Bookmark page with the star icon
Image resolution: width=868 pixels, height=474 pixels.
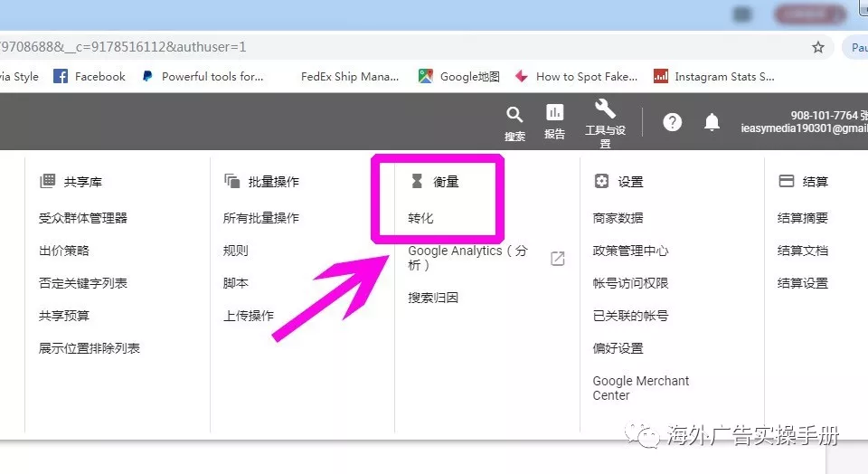818,47
